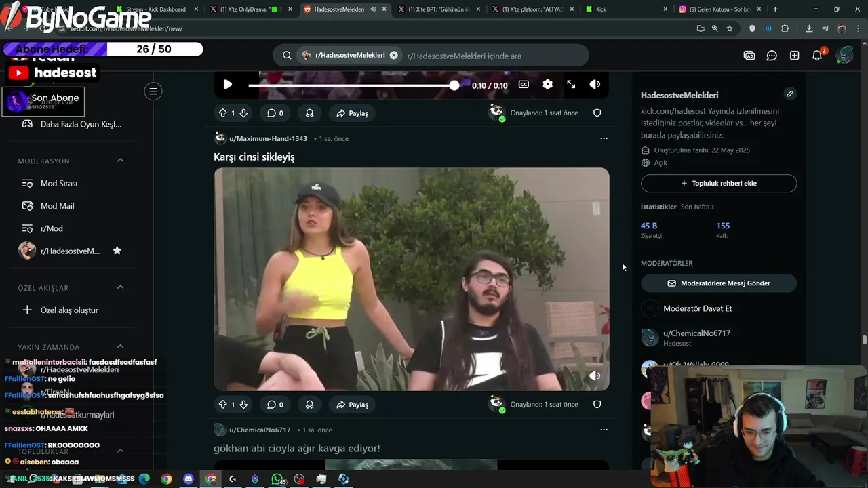Open options menu for Maximum-Hand-1343's post
This screenshot has height=488, width=868.
(x=604, y=138)
